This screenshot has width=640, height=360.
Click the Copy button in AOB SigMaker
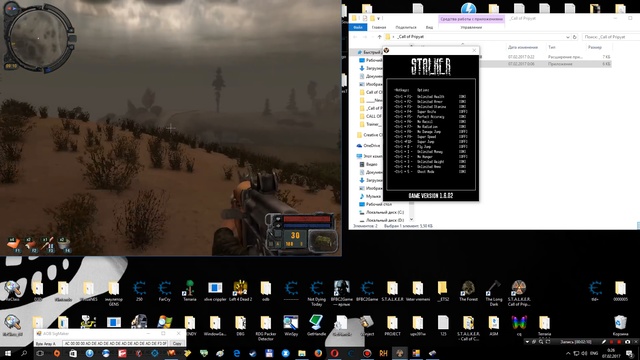tap(177, 344)
